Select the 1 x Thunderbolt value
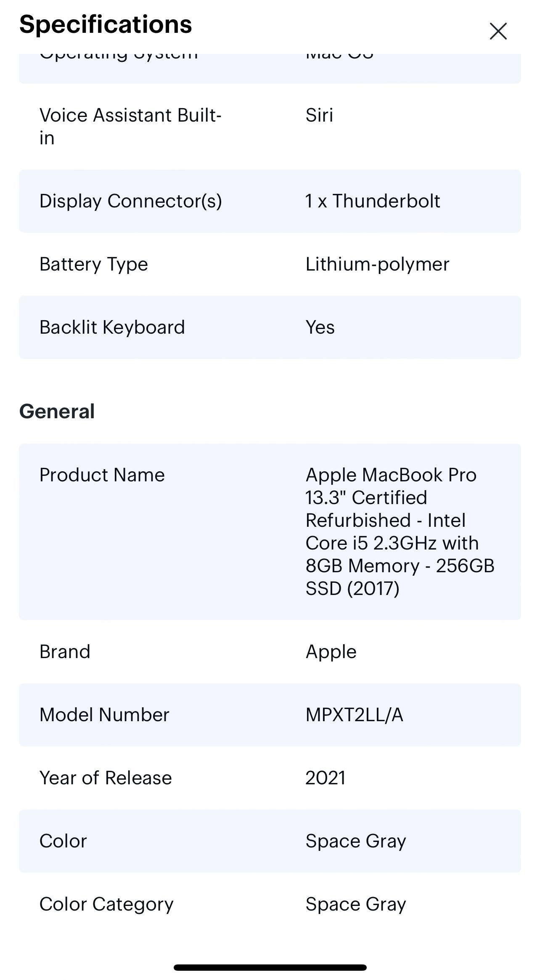This screenshot has height=980, width=540. [373, 201]
